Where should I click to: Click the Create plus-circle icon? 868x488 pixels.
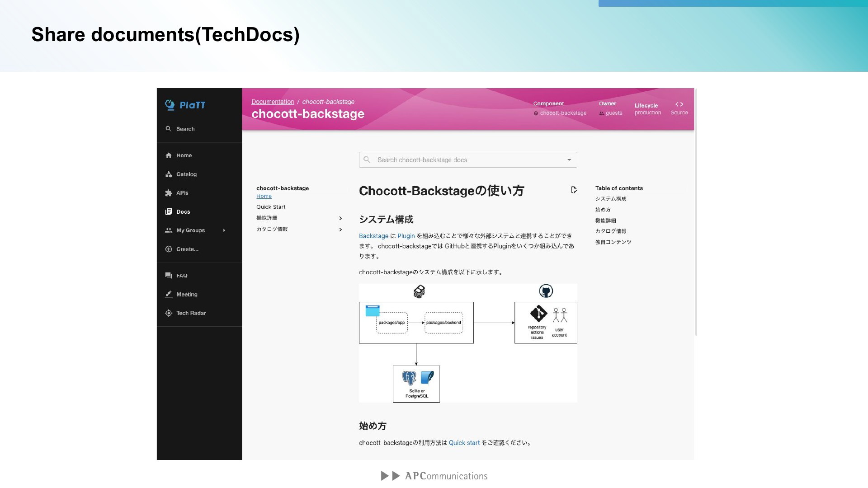coord(169,249)
